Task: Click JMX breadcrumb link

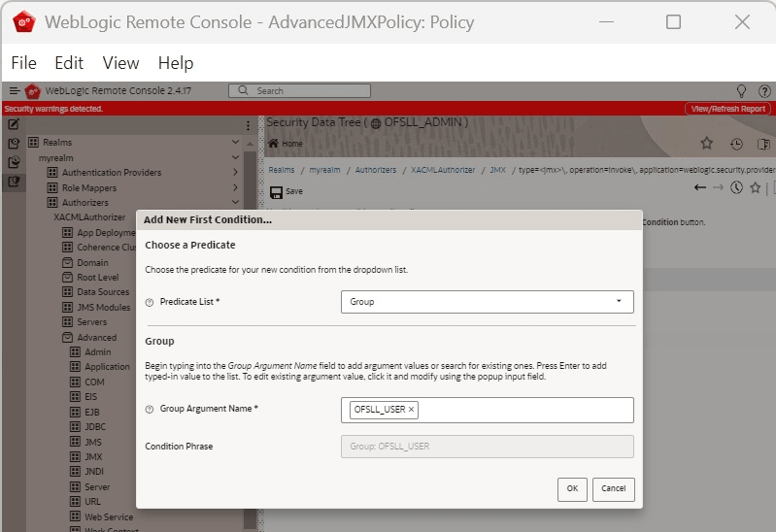Action: point(498,170)
